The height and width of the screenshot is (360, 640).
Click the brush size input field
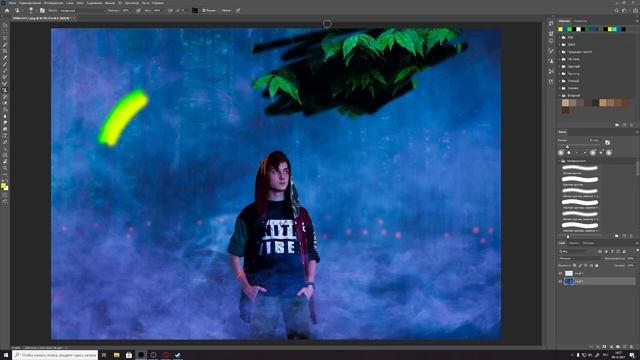[595, 140]
